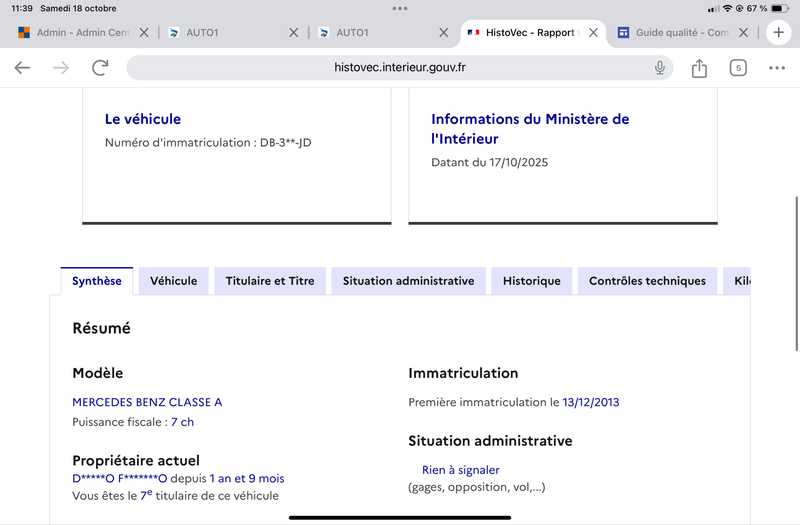Viewport: 800px width, 525px height.
Task: Select the Synthèse tab
Action: coord(97,281)
